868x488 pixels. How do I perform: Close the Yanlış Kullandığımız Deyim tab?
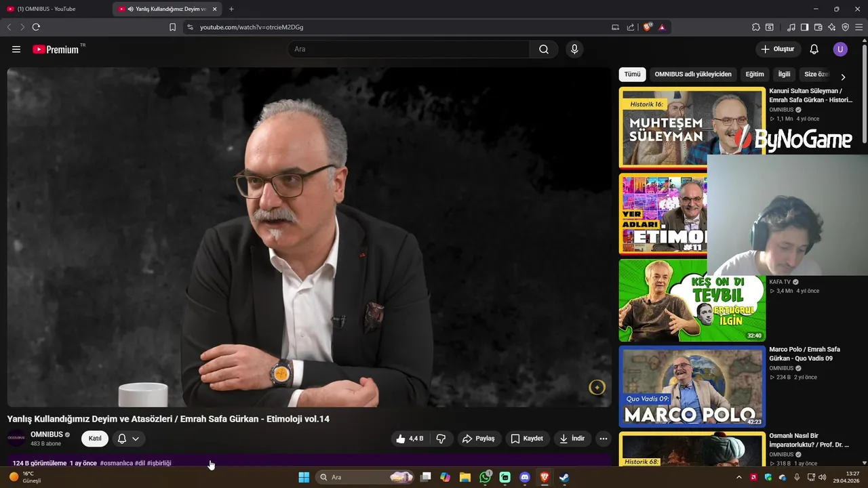tap(215, 9)
